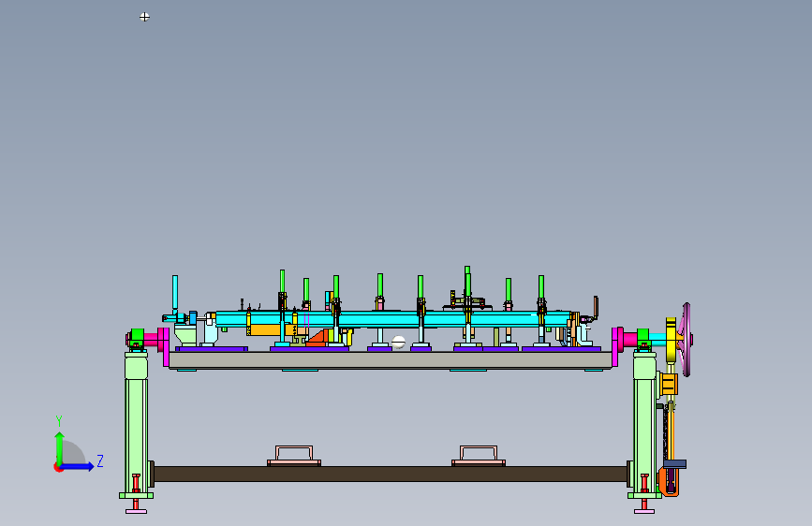Select the white sphere on the fixture
This screenshot has height=526, width=812.
coord(398,342)
